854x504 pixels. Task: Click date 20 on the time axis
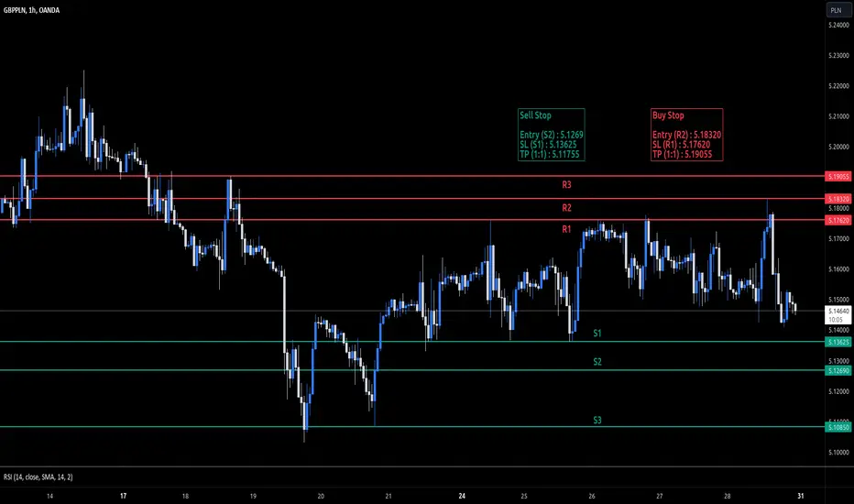tap(321, 496)
